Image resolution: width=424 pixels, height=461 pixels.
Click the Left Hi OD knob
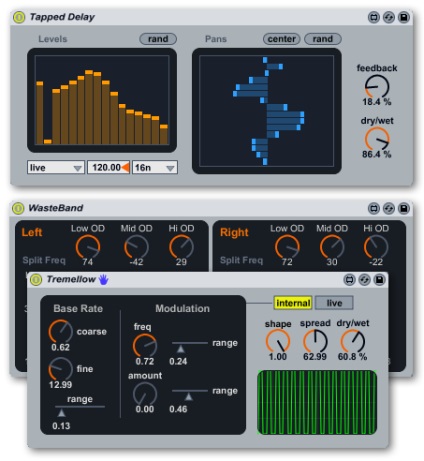click(x=181, y=247)
